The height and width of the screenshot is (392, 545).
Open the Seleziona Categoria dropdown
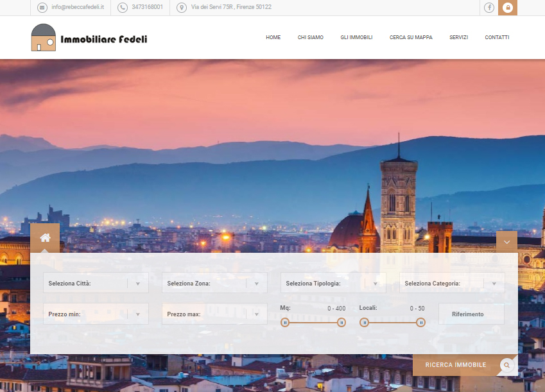point(452,283)
